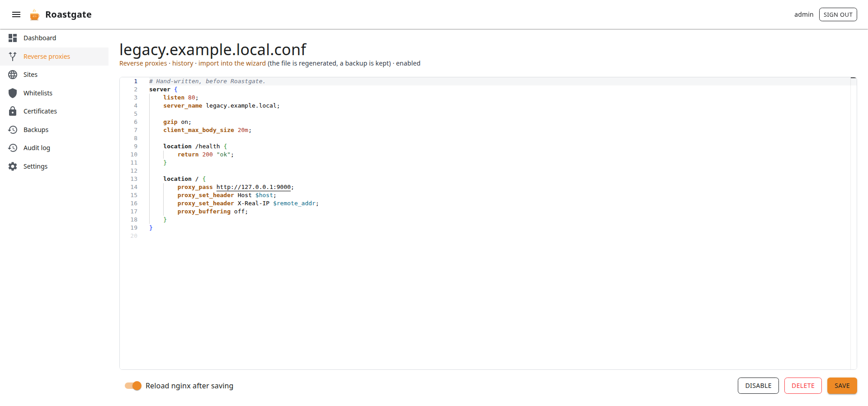This screenshot has width=868, height=406.
Task: Click the Certificates padlock icon
Action: pos(13,111)
